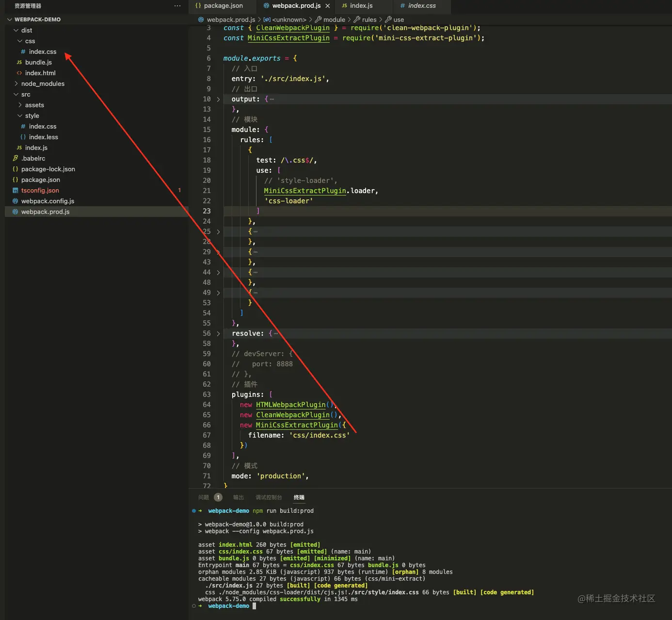Click braces icon beside index.less
This screenshot has width=672, height=620.
(x=23, y=137)
